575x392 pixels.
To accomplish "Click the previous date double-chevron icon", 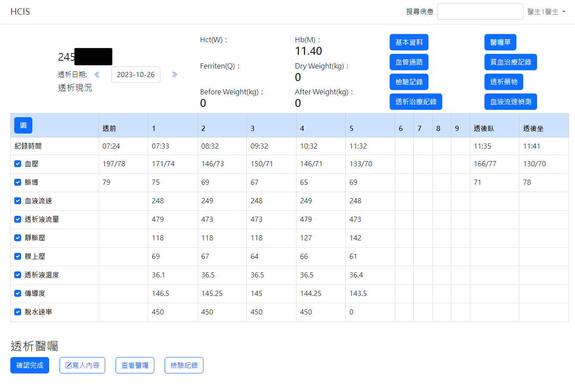I will click(x=97, y=75).
